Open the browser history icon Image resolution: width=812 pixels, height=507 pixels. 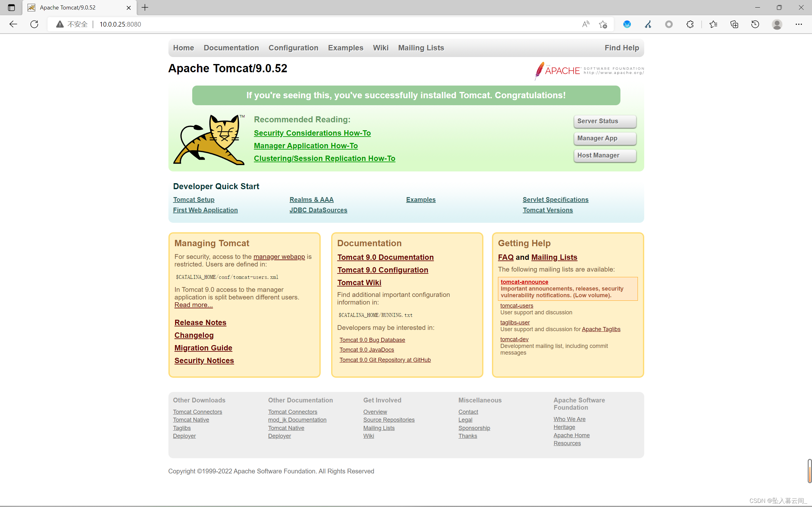pyautogui.click(x=755, y=24)
